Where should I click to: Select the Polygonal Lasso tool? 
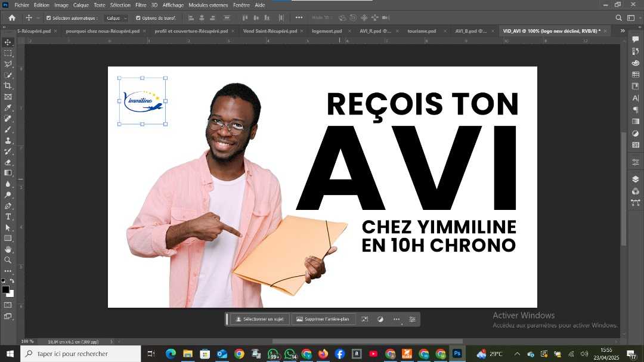point(8,64)
